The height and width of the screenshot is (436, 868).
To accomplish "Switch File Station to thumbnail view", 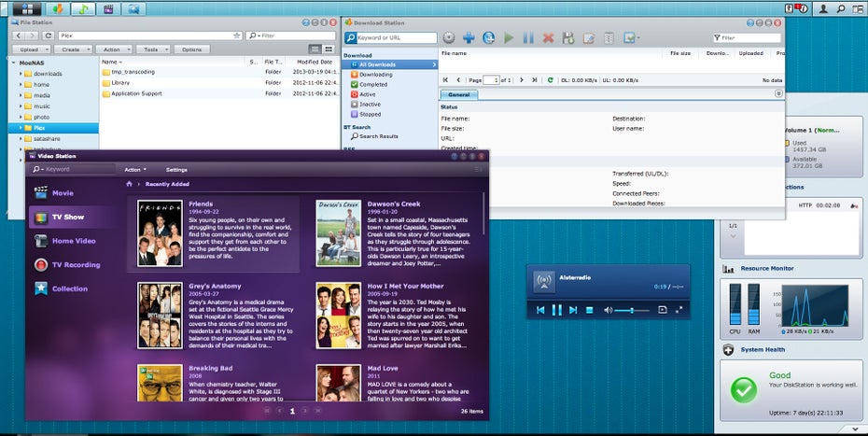I will coord(329,49).
